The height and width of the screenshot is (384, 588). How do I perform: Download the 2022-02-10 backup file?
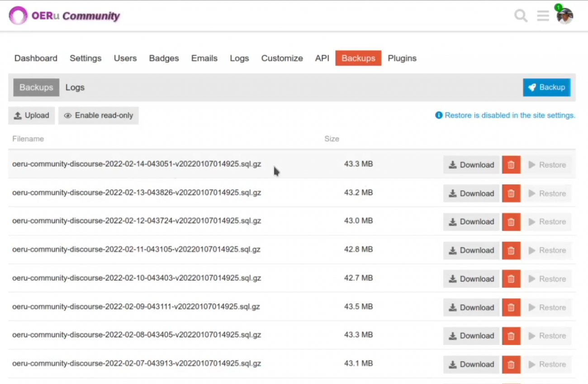pyautogui.click(x=471, y=279)
